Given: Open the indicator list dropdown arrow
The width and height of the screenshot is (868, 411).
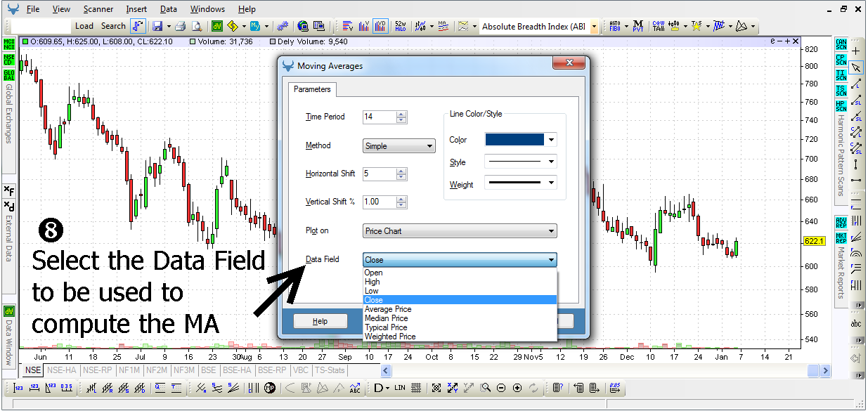Looking at the screenshot, I should [x=594, y=27].
